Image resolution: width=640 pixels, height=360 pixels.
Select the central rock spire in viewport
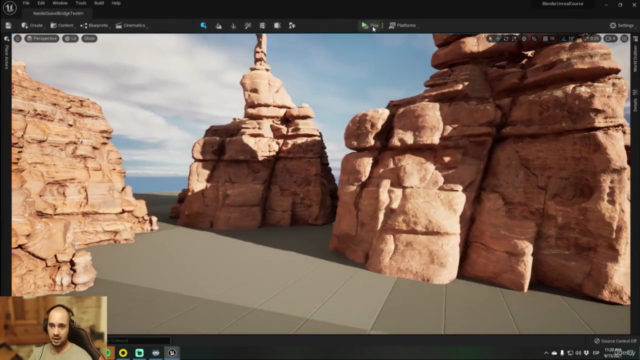(260, 135)
